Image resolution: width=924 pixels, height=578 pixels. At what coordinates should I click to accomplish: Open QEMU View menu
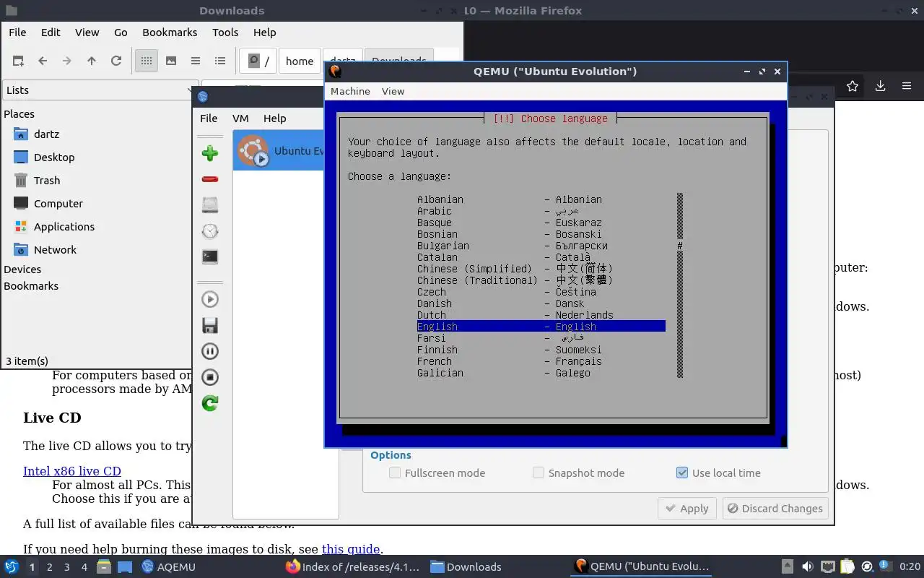coord(393,91)
